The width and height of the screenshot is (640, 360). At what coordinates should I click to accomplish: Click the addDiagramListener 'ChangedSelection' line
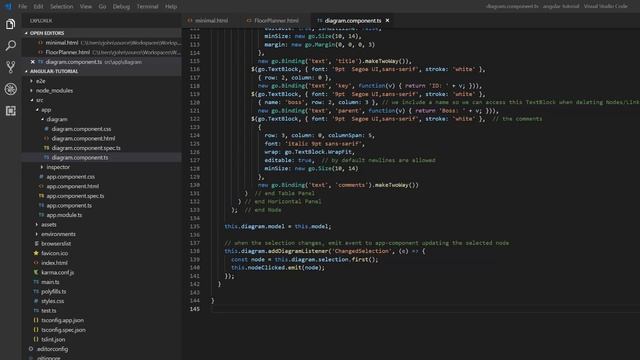pos(324,251)
